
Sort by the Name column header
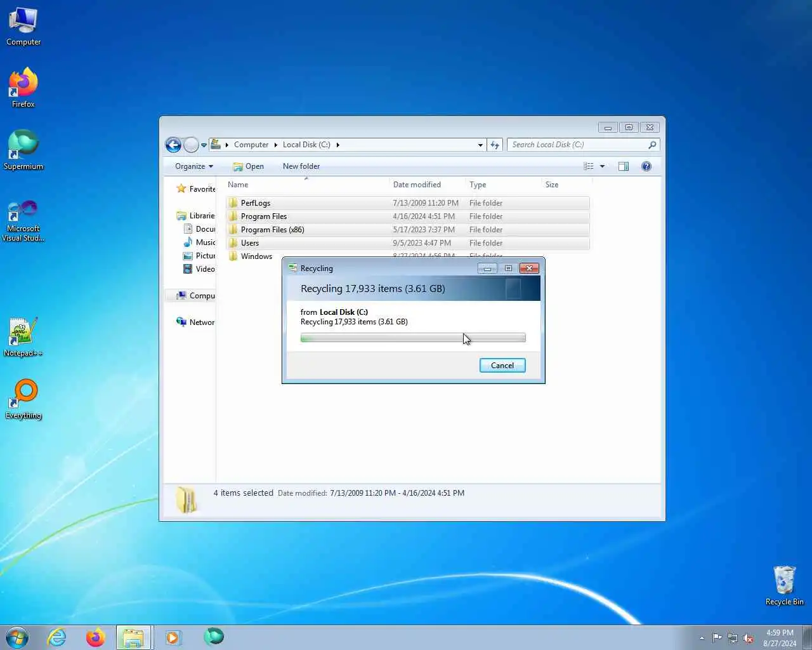tap(307, 185)
